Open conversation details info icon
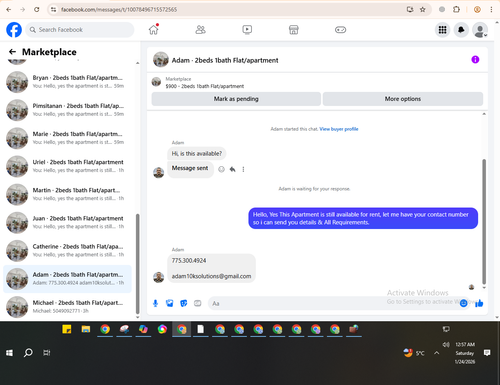This screenshot has height=385, width=500. tap(475, 59)
